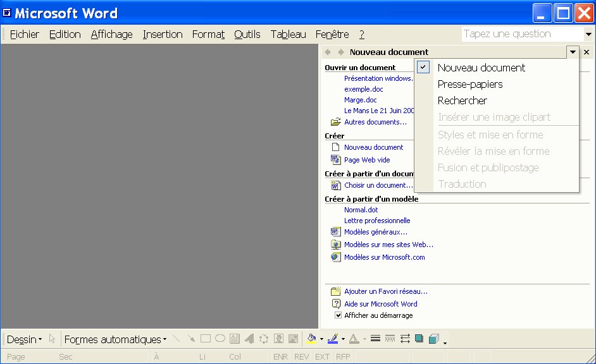This screenshot has width=596, height=364.
Task: Open the line style options
Action: 376,339
